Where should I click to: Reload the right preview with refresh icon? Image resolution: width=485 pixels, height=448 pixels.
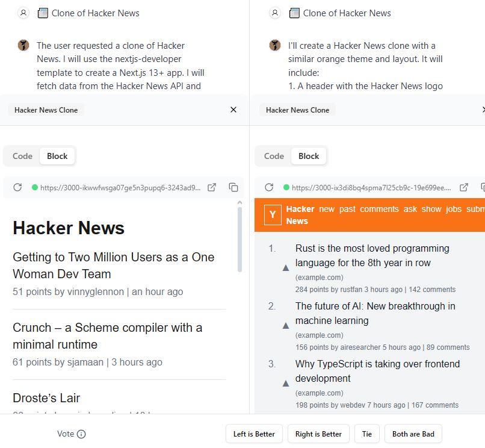pyautogui.click(x=269, y=187)
